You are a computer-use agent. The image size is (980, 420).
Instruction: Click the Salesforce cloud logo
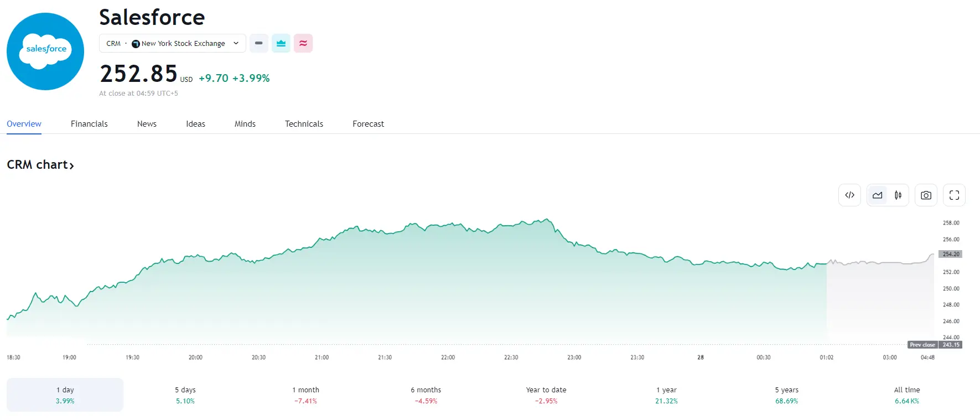(x=45, y=51)
